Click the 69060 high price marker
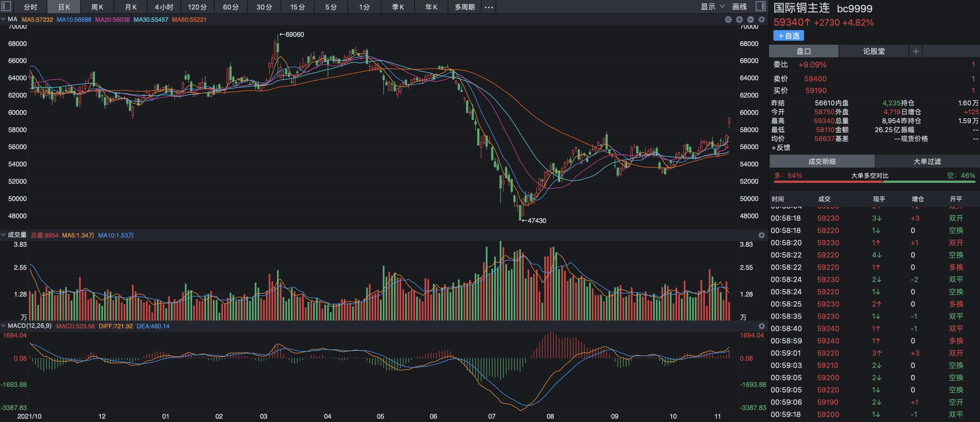980x422 pixels. (291, 34)
